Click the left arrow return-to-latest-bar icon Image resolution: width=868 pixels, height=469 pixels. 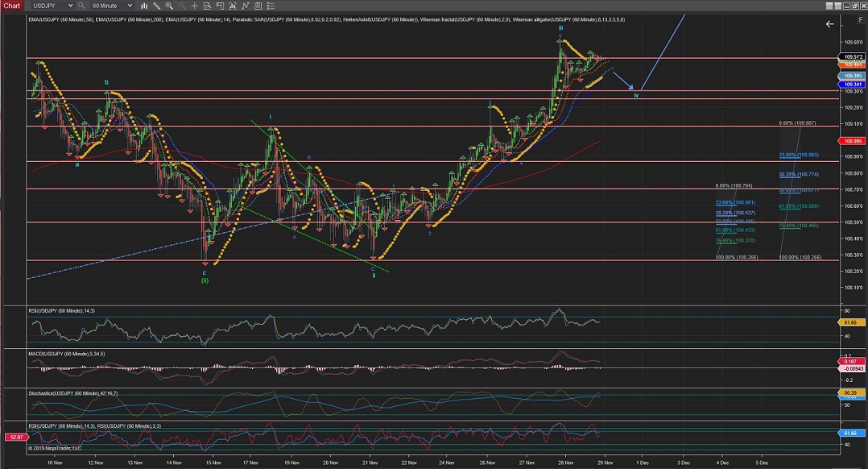[x=829, y=24]
